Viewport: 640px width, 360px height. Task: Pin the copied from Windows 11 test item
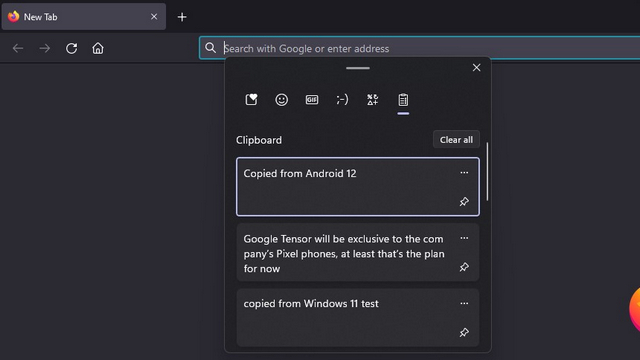point(464,333)
